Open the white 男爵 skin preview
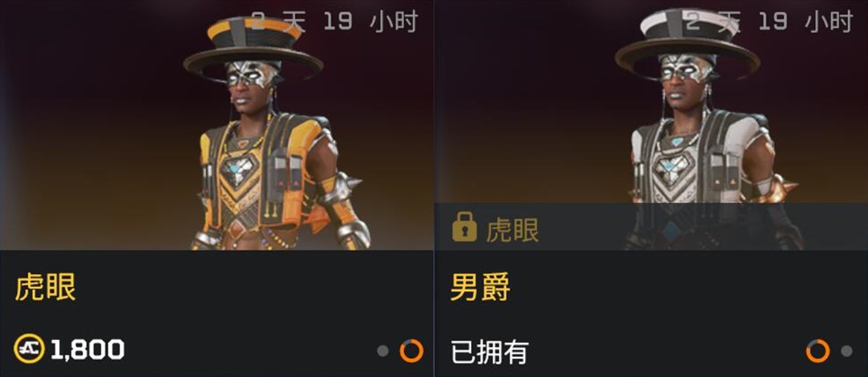The width and height of the screenshot is (868, 377). coord(652,102)
